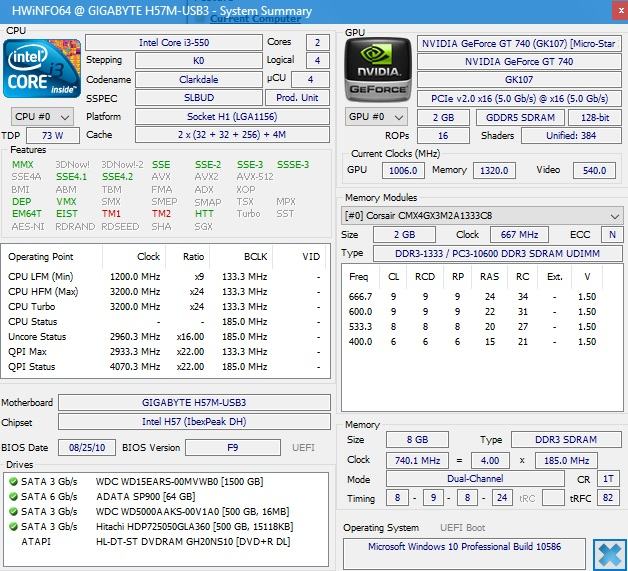This screenshot has height=571, width=628.
Task: Click the GDDR5 SDRAM memory type field
Action: coord(520,118)
